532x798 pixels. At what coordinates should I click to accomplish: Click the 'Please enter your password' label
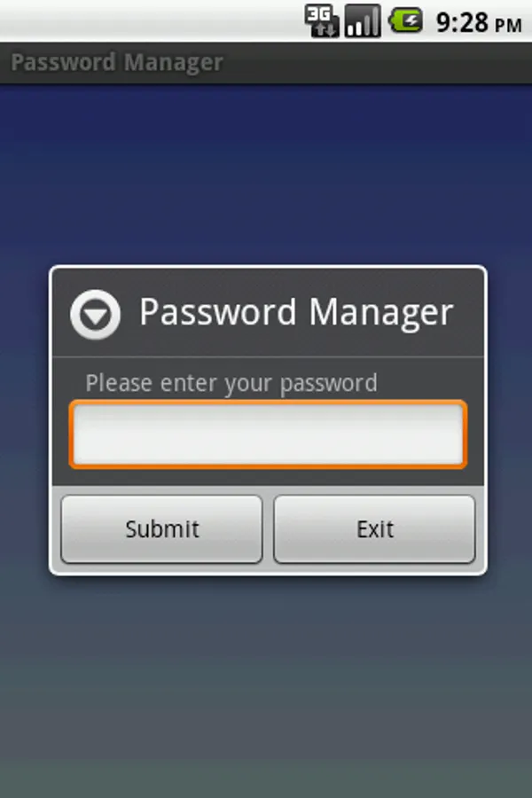(x=231, y=383)
